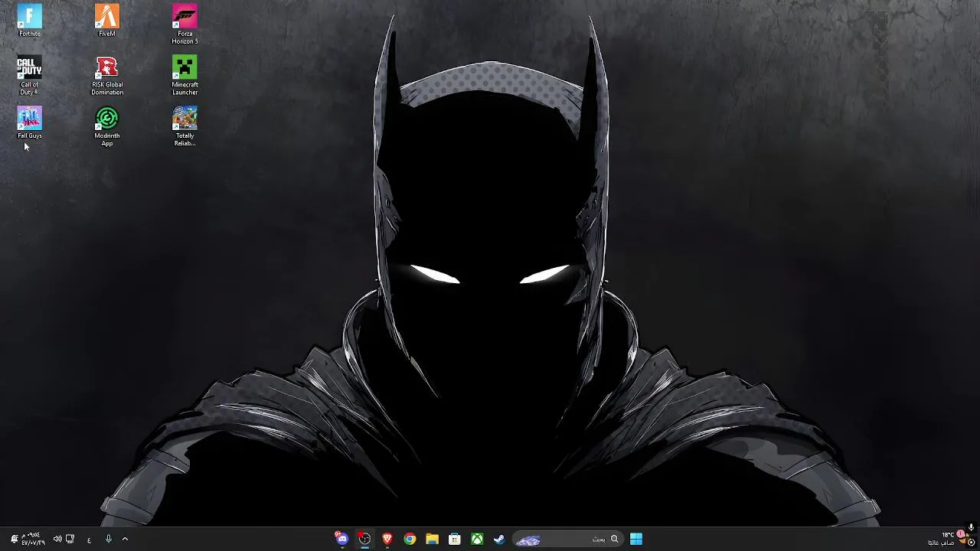Launch Brave browser from the taskbar
The image size is (980, 551).
click(387, 539)
